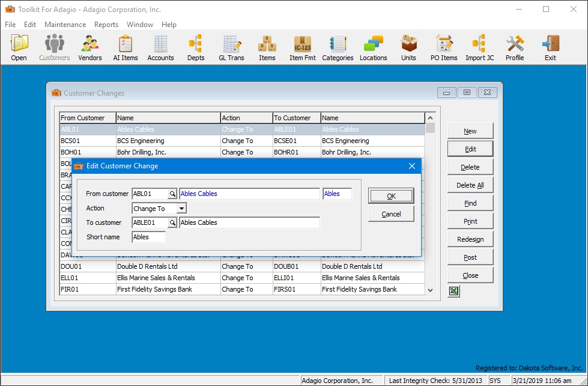The width and height of the screenshot is (588, 386).
Task: Minimize the Customer Changes child window
Action: pyautogui.click(x=447, y=93)
